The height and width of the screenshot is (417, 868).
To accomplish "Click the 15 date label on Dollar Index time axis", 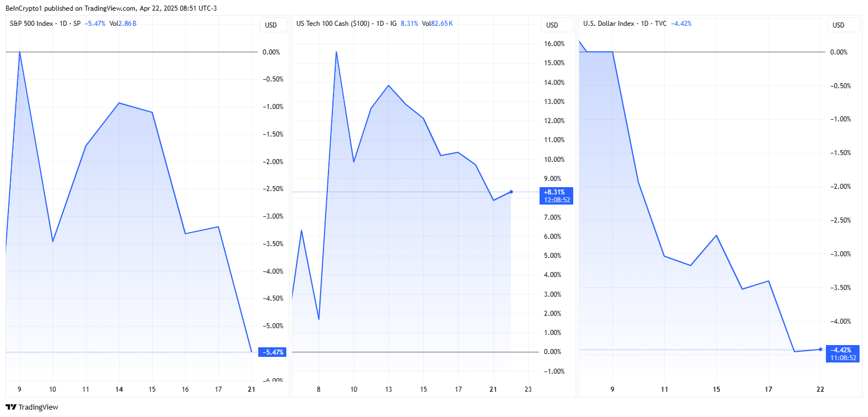I will click(x=716, y=389).
